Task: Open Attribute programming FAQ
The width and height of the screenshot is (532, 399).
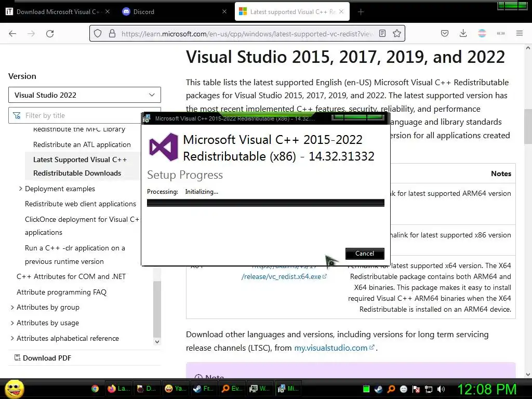Action: tap(61, 292)
